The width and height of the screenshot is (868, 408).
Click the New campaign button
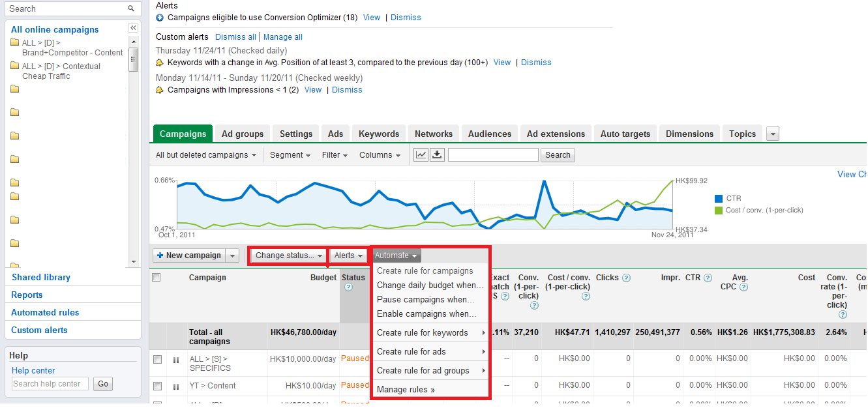[189, 255]
